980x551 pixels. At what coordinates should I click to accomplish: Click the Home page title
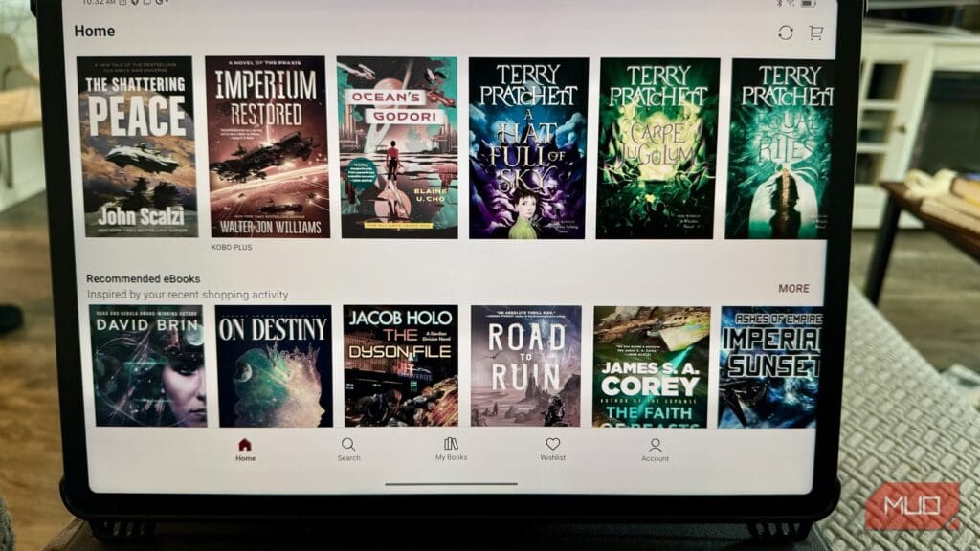(95, 32)
